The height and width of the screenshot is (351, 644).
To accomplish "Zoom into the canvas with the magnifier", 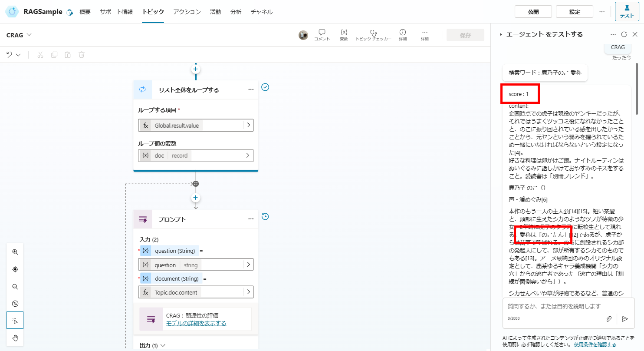I will click(x=15, y=252).
